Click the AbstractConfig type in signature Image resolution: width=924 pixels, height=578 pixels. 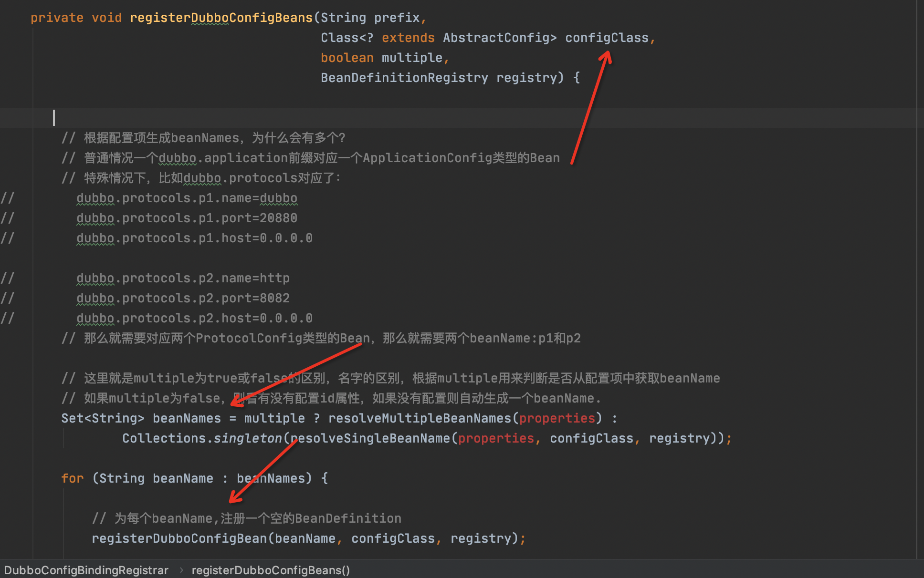click(496, 38)
